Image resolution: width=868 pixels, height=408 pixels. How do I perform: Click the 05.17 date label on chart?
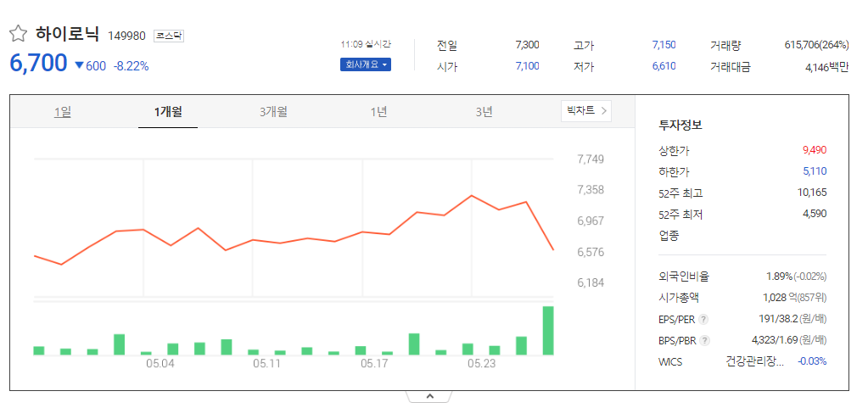click(374, 364)
